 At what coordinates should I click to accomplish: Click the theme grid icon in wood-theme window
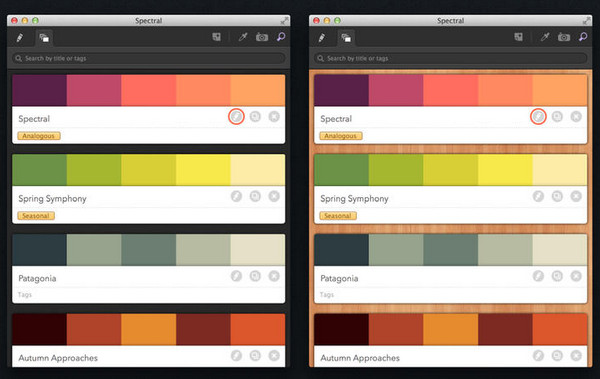click(x=518, y=37)
